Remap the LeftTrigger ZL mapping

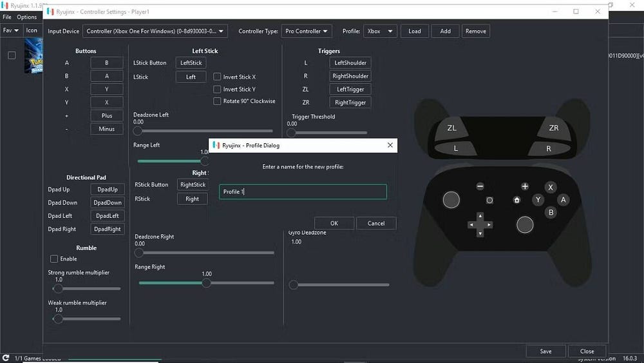click(x=350, y=89)
